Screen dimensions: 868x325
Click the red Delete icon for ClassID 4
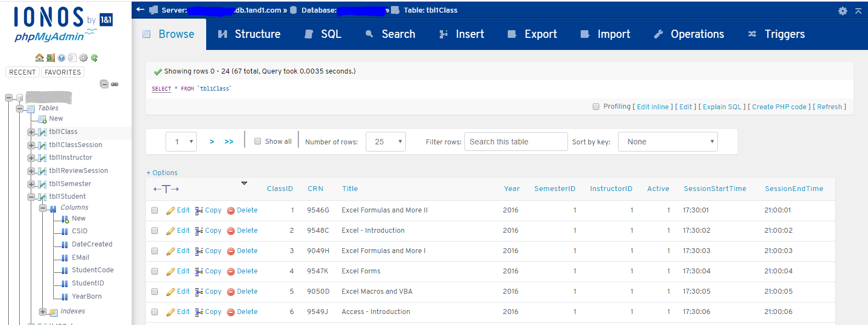pyautogui.click(x=231, y=272)
